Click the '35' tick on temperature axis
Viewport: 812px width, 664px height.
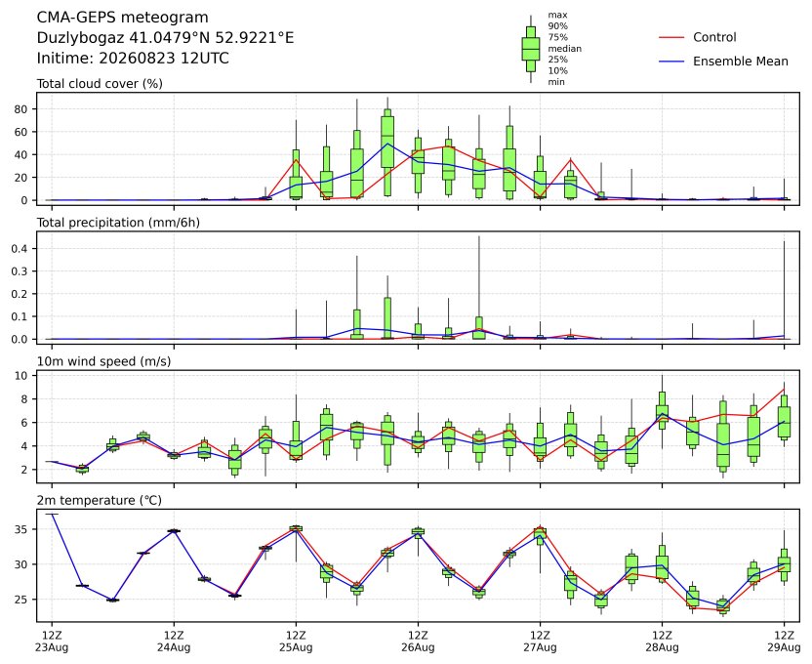click(21, 529)
